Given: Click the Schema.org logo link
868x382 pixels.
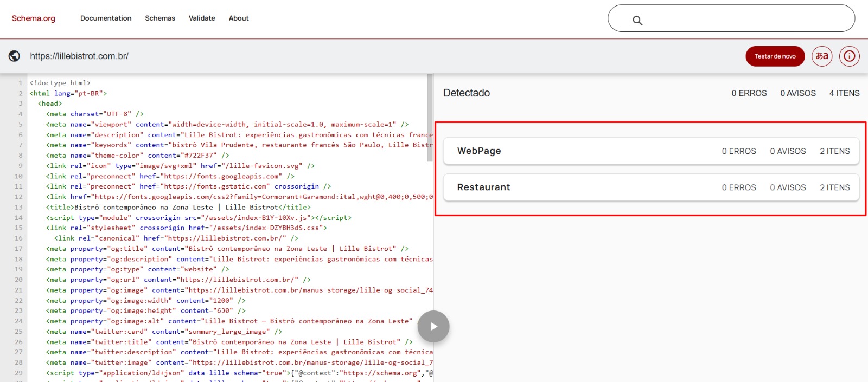Looking at the screenshot, I should click(34, 18).
